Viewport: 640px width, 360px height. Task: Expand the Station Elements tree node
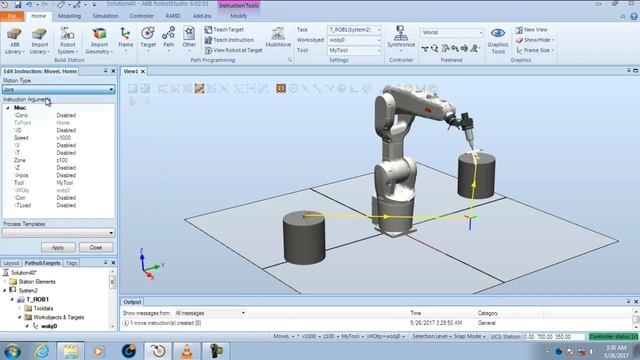[5, 282]
